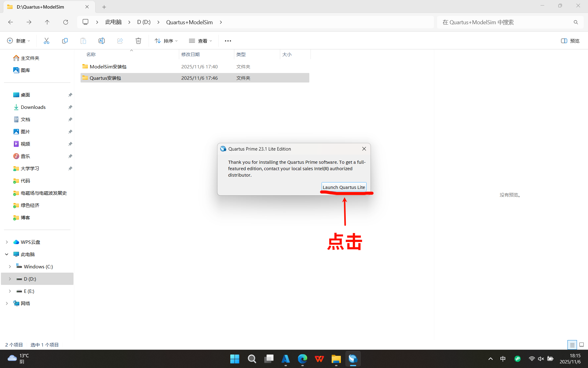Open the 查看 (View) dropdown

pos(200,41)
